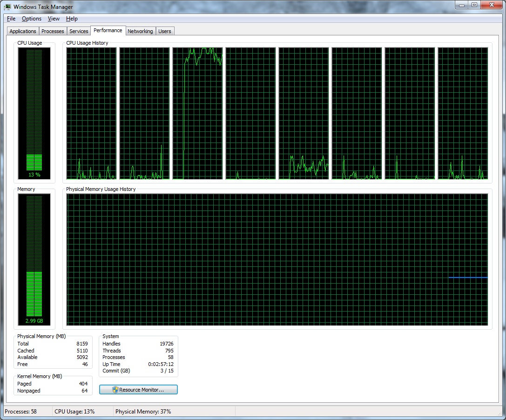
Task: Click the Kernel Nonpaged value 64
Action: [85, 391]
